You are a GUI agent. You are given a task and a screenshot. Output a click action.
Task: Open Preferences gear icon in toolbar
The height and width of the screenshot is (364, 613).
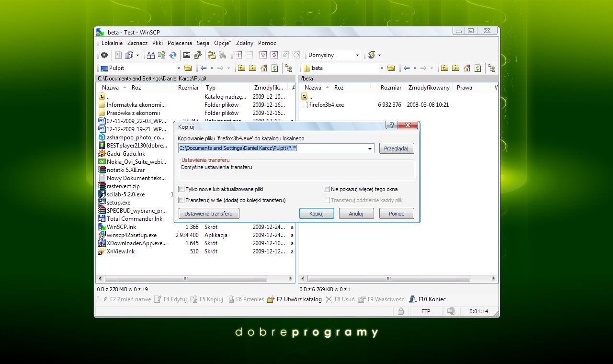pyautogui.click(x=104, y=55)
